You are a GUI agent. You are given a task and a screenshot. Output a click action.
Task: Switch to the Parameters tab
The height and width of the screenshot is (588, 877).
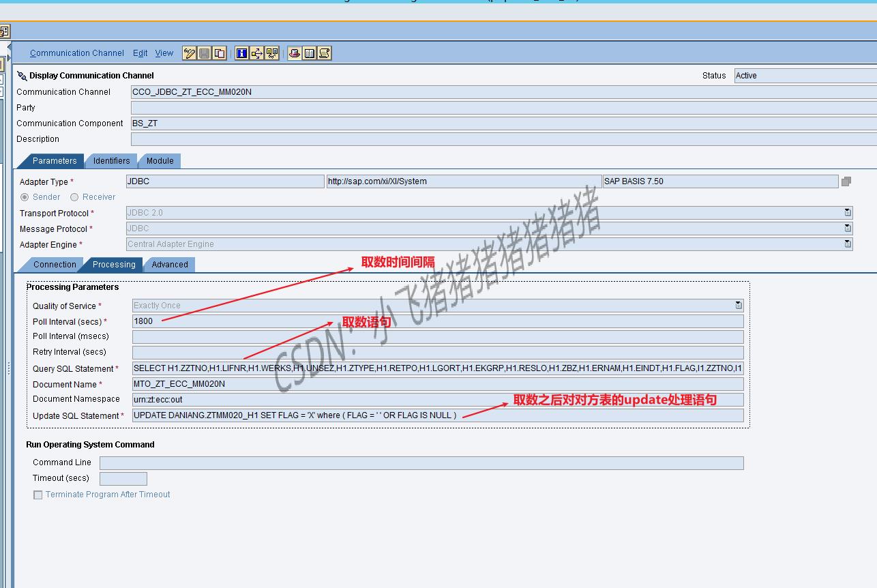click(x=55, y=161)
